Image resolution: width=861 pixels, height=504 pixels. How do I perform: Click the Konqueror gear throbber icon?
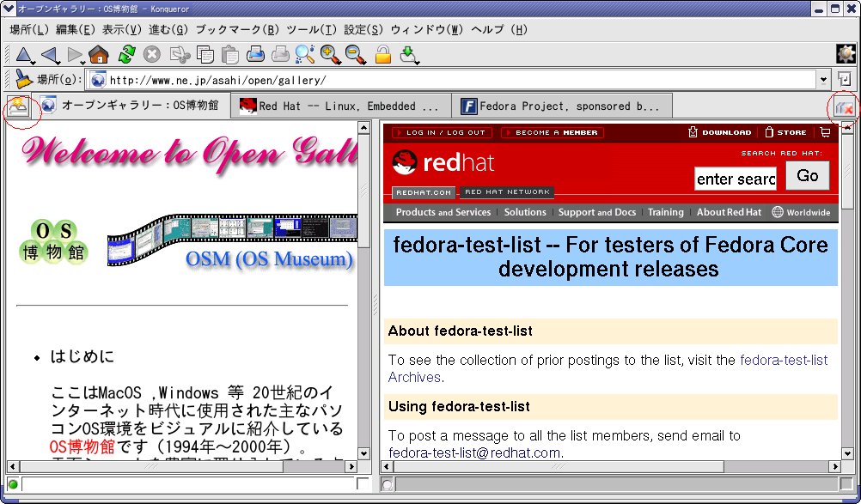(x=846, y=54)
